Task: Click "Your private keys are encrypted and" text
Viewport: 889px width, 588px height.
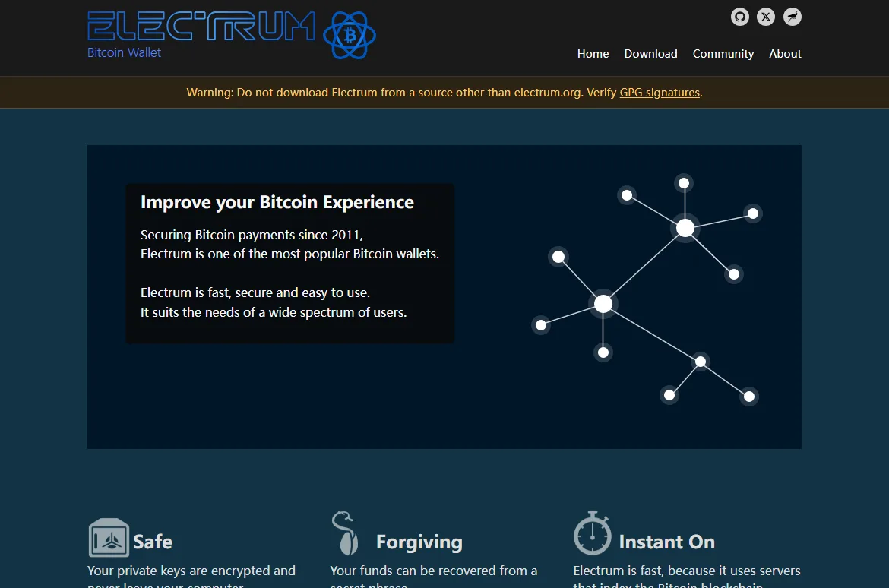Action: pyautogui.click(x=191, y=571)
